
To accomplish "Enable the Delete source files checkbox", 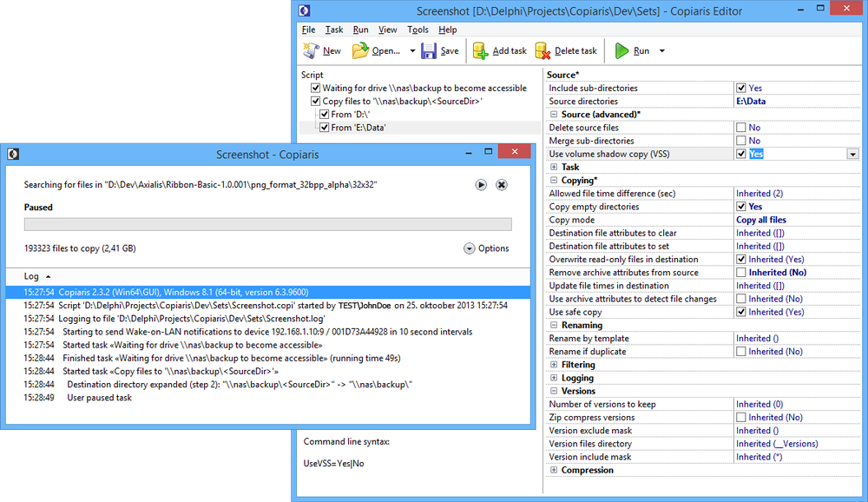I will (740, 128).
